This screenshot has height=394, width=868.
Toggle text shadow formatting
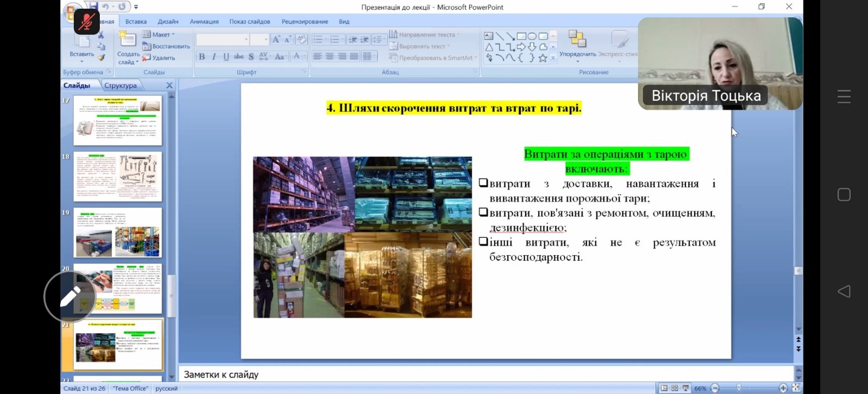251,56
